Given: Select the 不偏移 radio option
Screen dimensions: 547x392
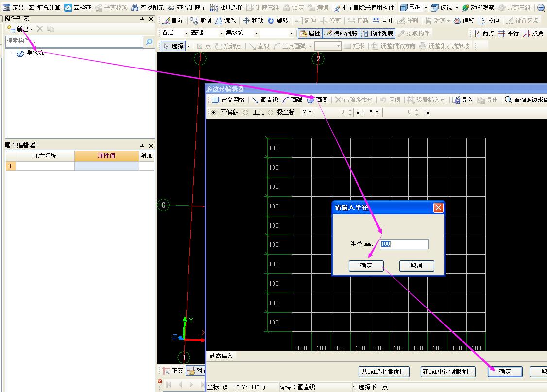Looking at the screenshot, I should click(x=214, y=112).
